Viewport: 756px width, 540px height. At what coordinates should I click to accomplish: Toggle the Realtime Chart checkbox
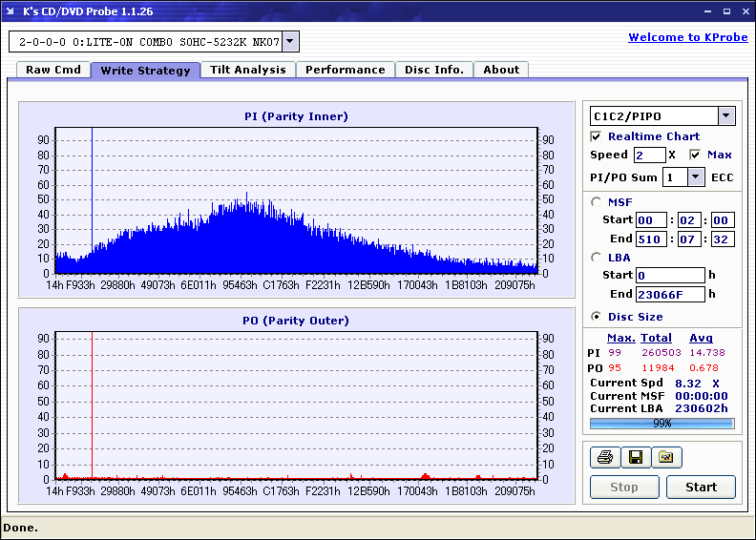point(597,136)
